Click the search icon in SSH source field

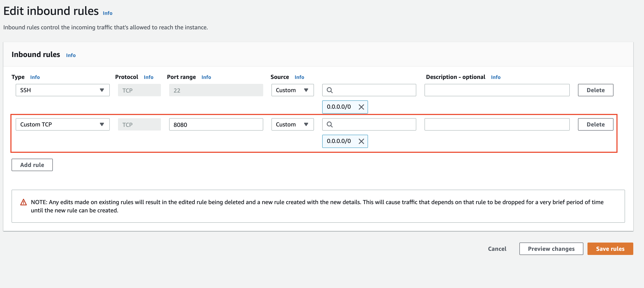(x=329, y=90)
